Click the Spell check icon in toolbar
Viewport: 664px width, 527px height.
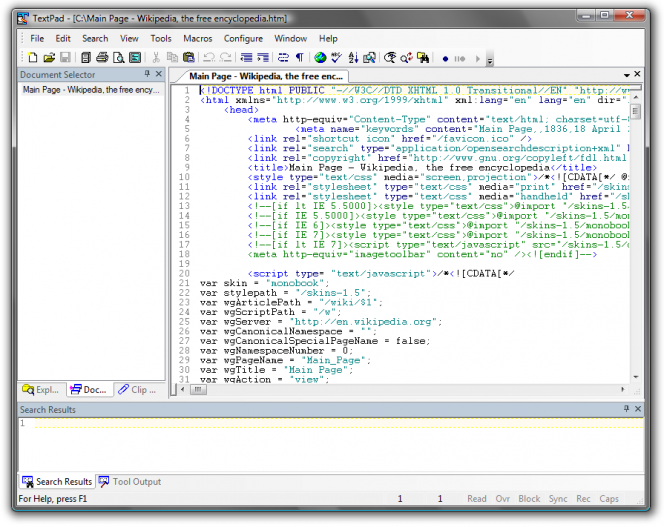[x=338, y=58]
